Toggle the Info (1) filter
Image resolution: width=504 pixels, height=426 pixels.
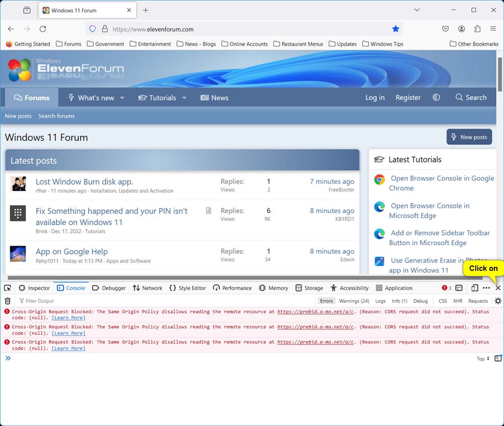[x=399, y=301]
